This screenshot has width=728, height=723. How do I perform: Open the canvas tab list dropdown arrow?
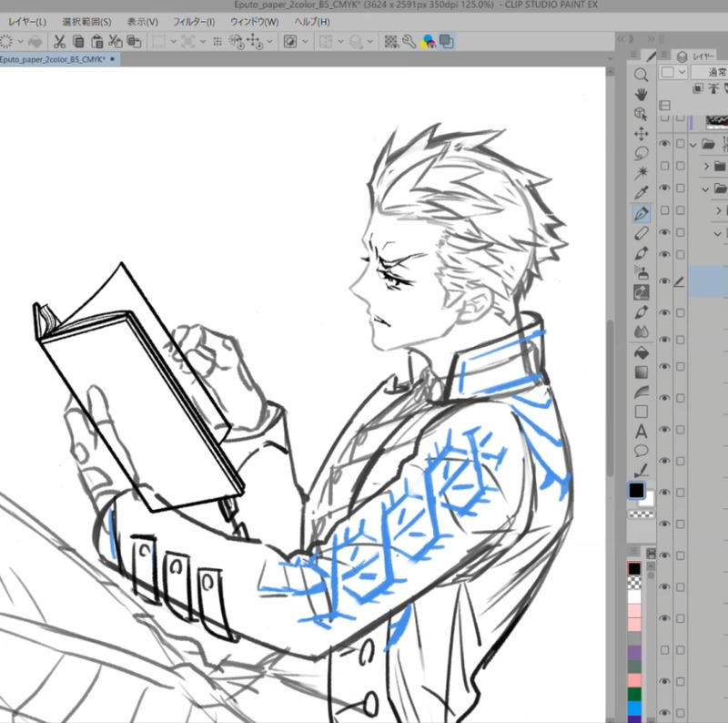click(x=610, y=59)
